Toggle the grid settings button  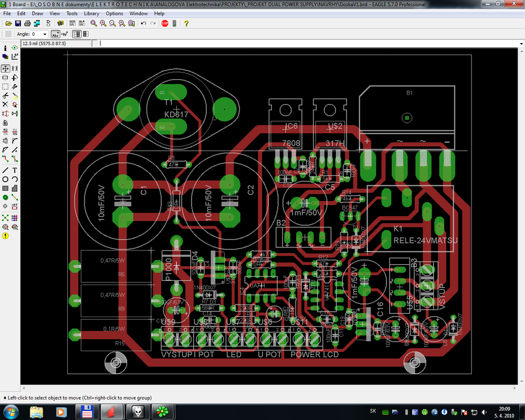[8, 34]
